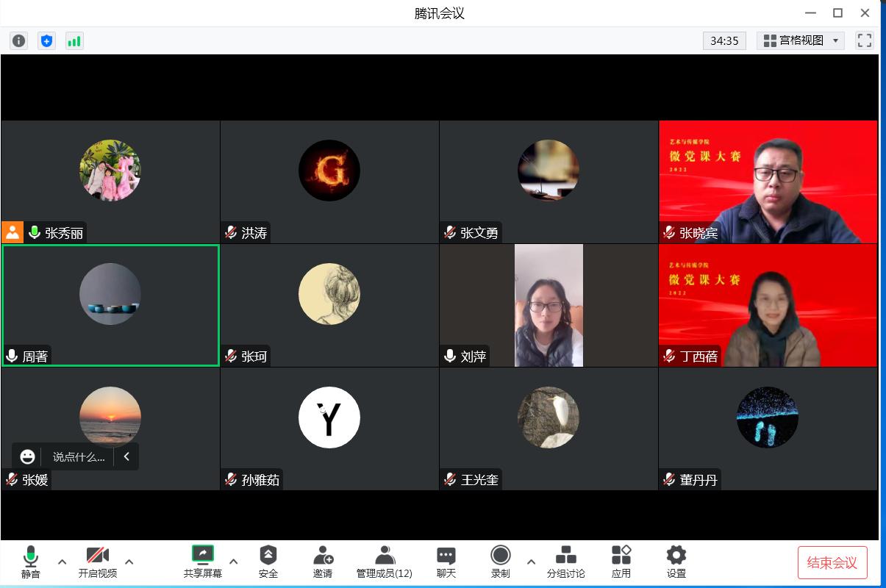The width and height of the screenshot is (886, 588).
Task: Expand video options arrow beside 开启视频
Action: [129, 562]
